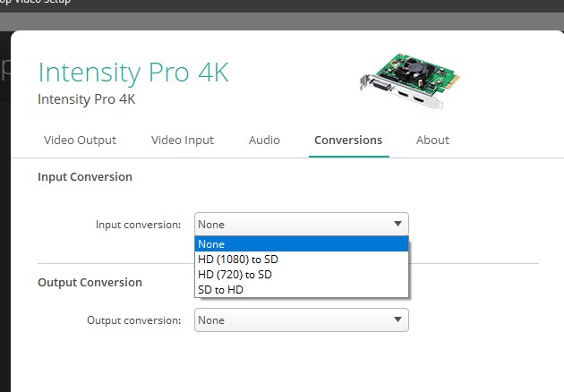Image resolution: width=564 pixels, height=392 pixels.
Task: Open the About tab
Action: click(x=432, y=140)
